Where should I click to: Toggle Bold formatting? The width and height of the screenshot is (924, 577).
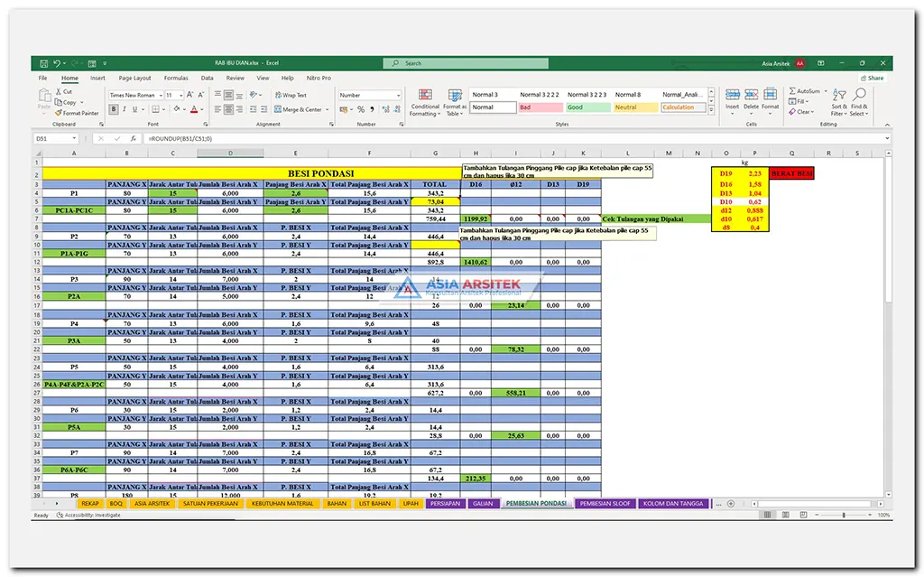[x=114, y=109]
